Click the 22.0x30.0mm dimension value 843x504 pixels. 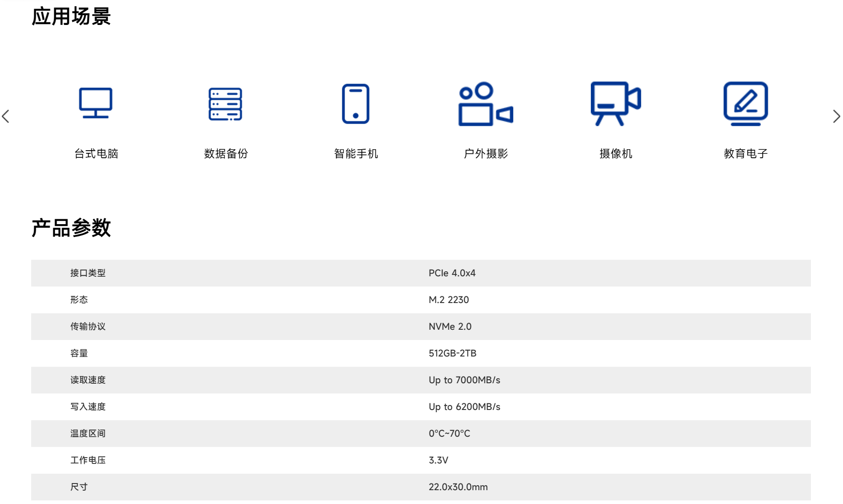click(458, 487)
